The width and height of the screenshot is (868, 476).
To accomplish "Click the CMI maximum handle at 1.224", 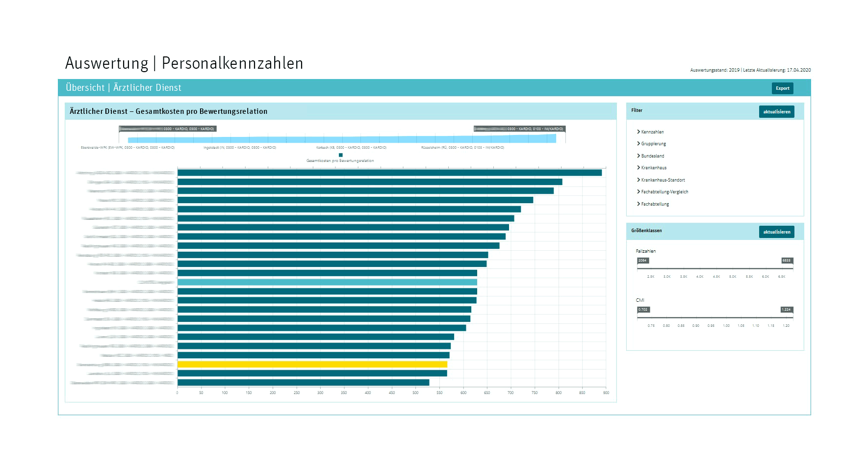I will tap(787, 310).
